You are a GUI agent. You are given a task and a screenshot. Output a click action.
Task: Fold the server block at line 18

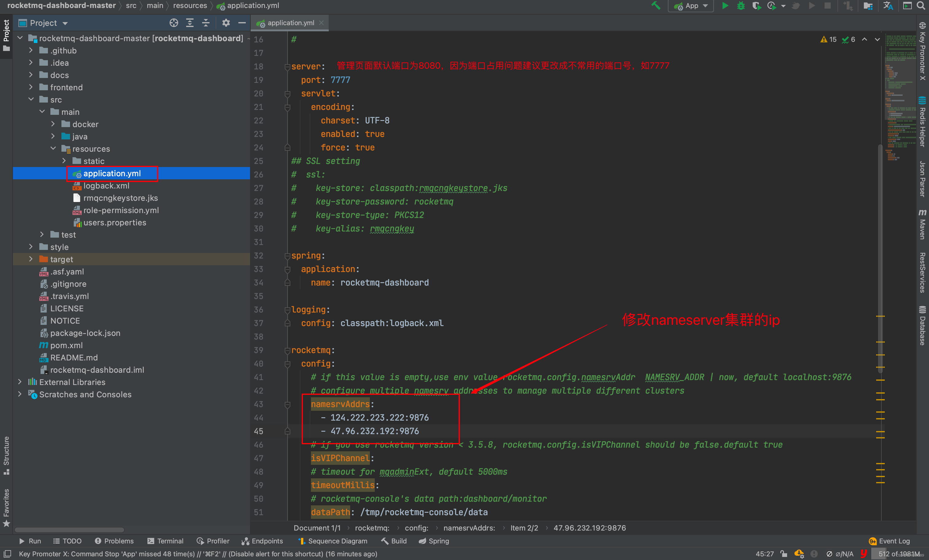click(287, 67)
